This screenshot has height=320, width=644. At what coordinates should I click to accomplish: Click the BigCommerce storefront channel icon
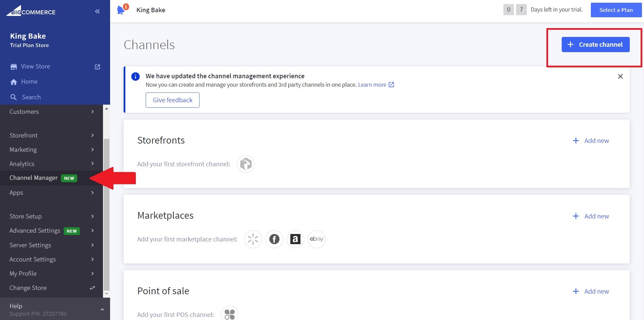[x=246, y=164]
